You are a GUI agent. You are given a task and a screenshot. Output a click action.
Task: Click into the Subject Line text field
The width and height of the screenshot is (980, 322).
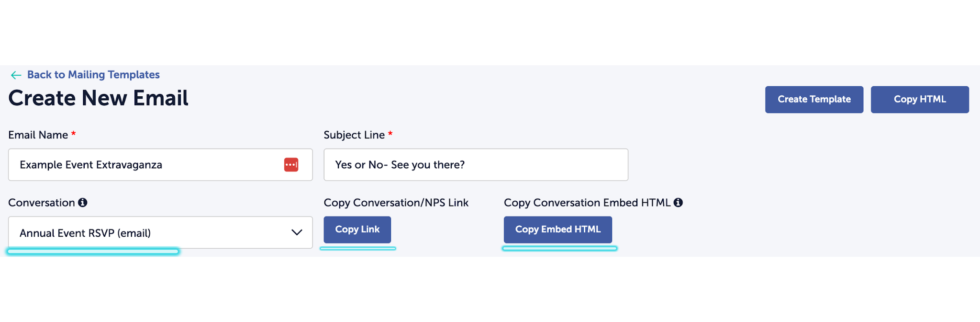pos(476,165)
